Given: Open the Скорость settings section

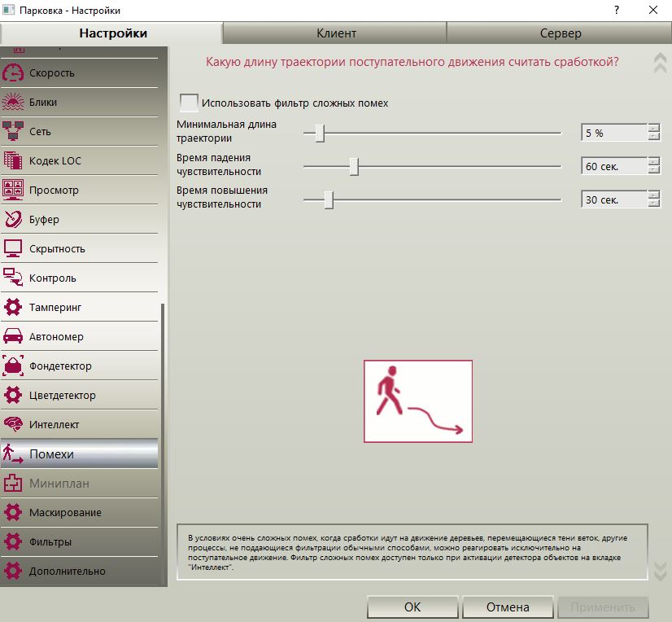Looking at the screenshot, I should pos(79,73).
